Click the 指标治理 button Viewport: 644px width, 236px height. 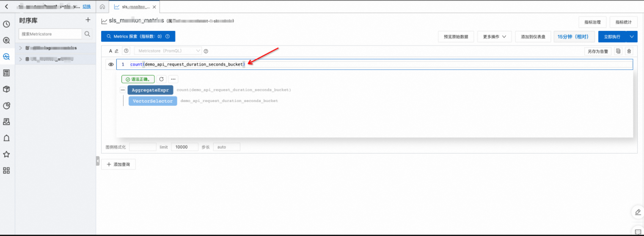coord(592,22)
